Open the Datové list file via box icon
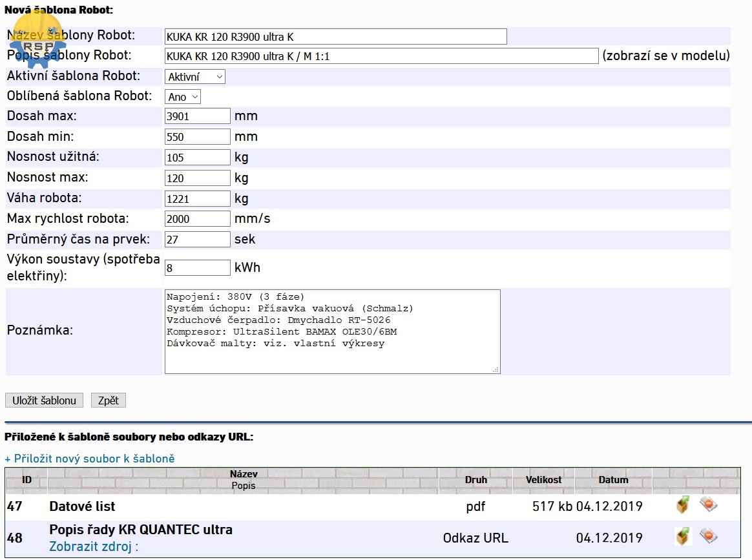Viewport: 752px width, 560px height. point(682,505)
